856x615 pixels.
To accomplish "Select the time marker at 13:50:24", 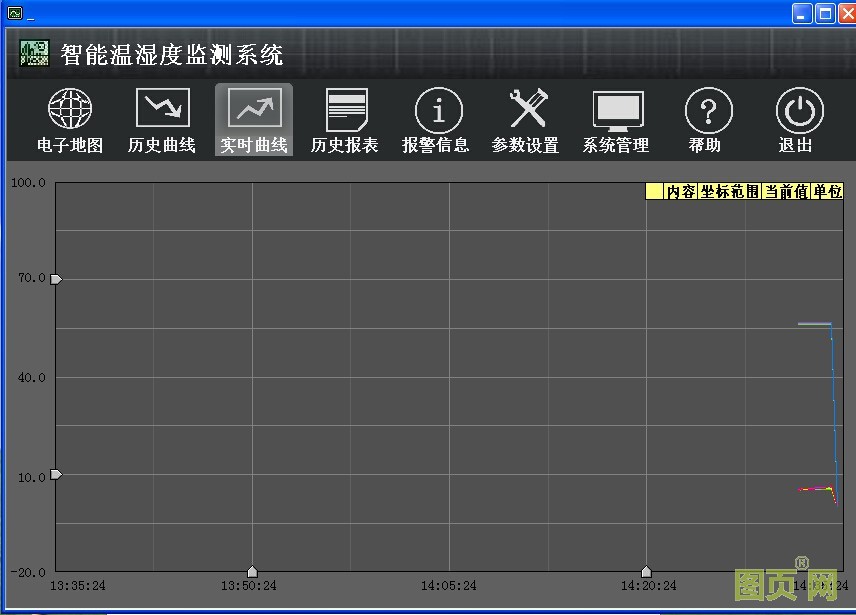I will tap(252, 571).
